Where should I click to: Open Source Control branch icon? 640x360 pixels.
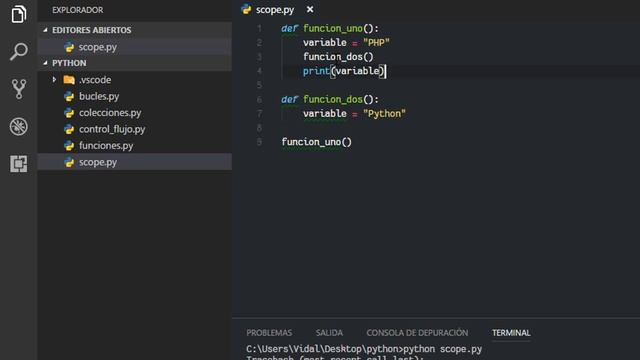tap(18, 89)
